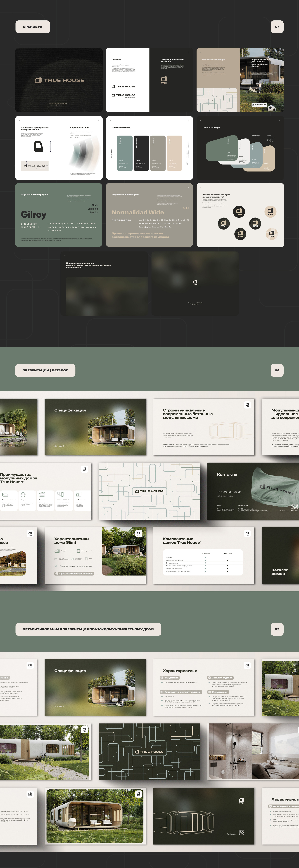
Task: Click the 07 section number badge
Action: click(x=277, y=27)
